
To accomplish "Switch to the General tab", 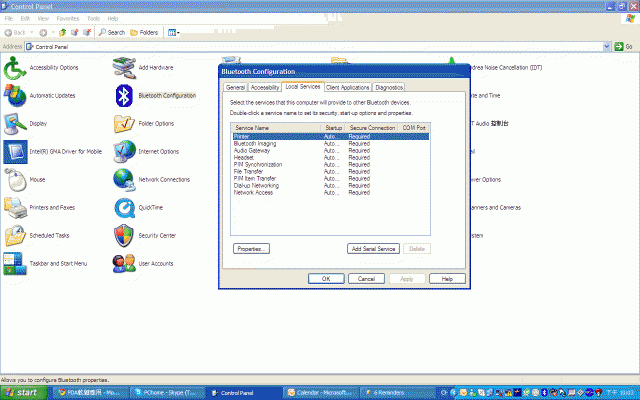I will [x=236, y=87].
